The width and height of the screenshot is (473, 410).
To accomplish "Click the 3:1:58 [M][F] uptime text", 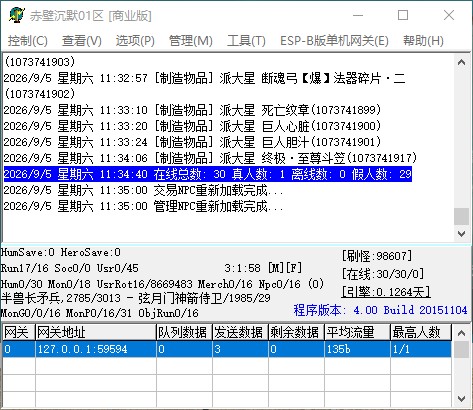I will 263,268.
